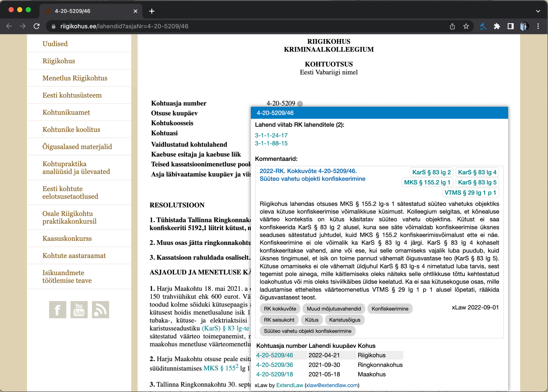Viewport: 548px width, 392px height.
Task: Open the Chrome three-dot menu
Action: 538,26
